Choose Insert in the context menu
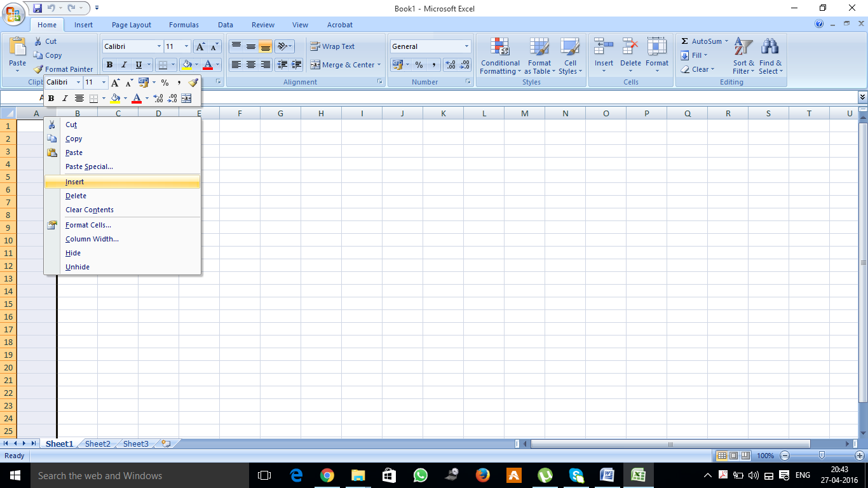Image resolution: width=868 pixels, height=488 pixels. 122,182
